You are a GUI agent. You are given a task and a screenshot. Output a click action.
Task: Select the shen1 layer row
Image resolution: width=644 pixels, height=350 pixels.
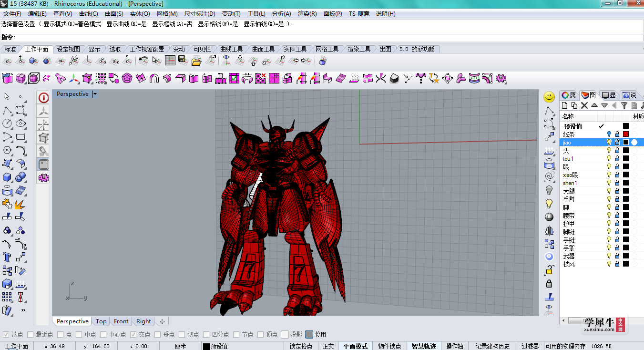tap(602, 183)
